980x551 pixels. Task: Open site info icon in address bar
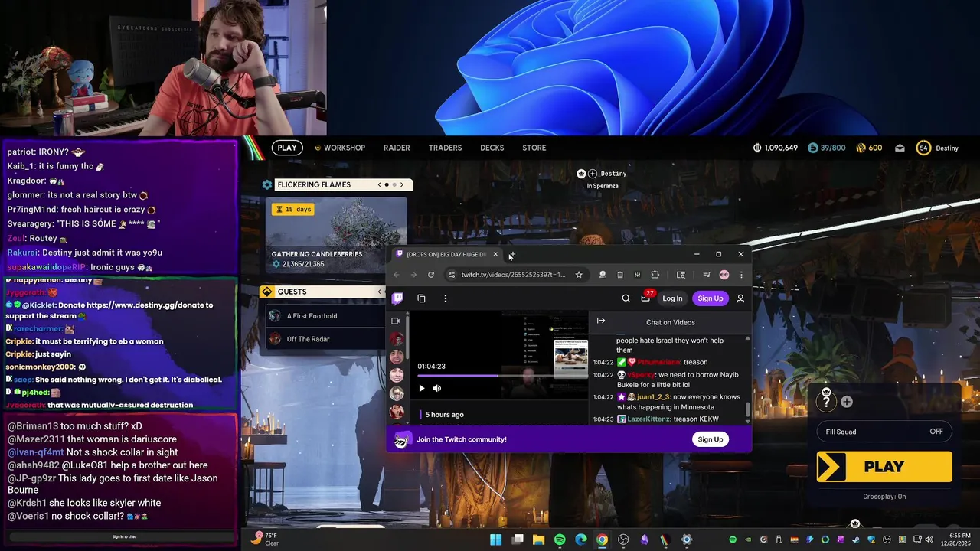tap(452, 275)
